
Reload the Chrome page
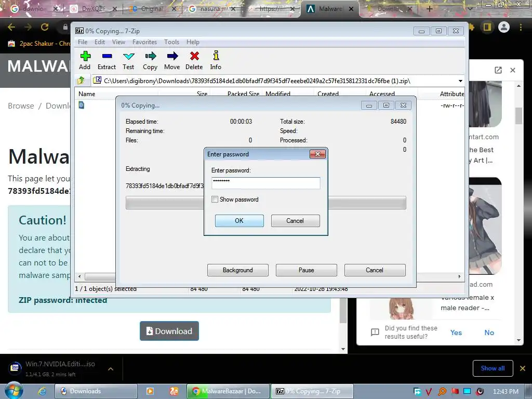45,27
